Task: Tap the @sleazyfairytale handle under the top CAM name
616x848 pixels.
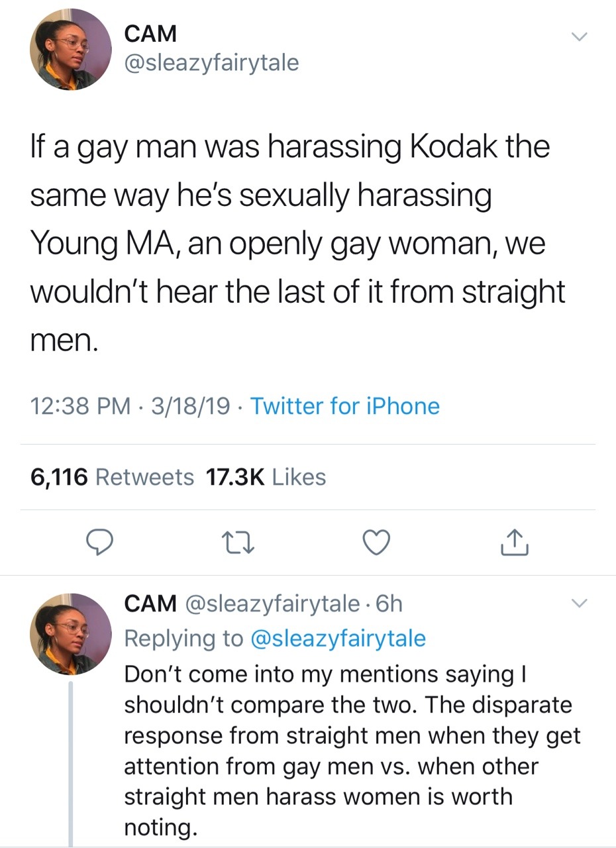Action: [211, 63]
